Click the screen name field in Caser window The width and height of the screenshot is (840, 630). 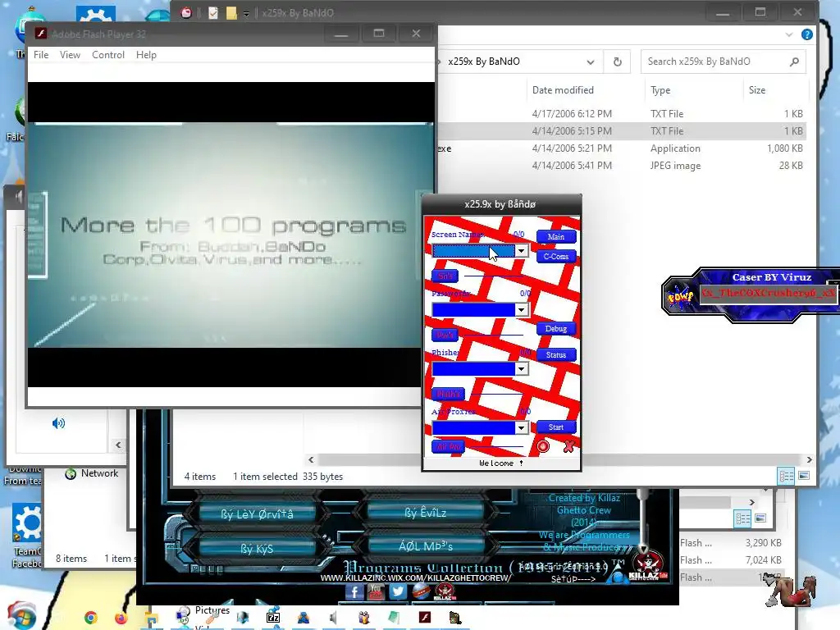pyautogui.click(x=768, y=293)
